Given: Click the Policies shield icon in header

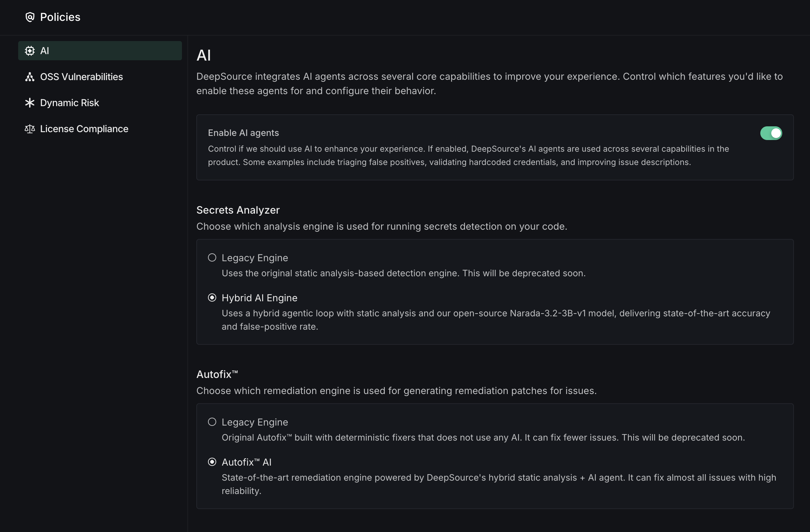Looking at the screenshot, I should coord(30,17).
